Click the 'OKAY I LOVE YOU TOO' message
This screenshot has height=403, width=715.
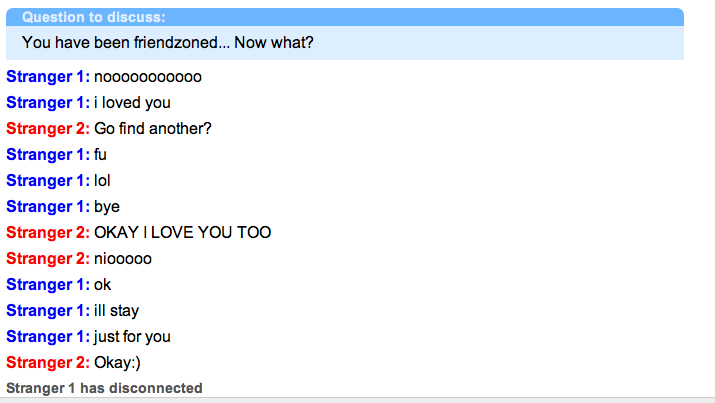point(182,232)
